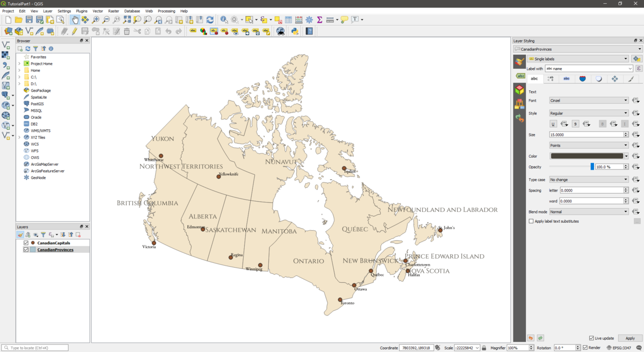Toggle editing with the pencil icon
644x352 pixels.
pos(74,31)
